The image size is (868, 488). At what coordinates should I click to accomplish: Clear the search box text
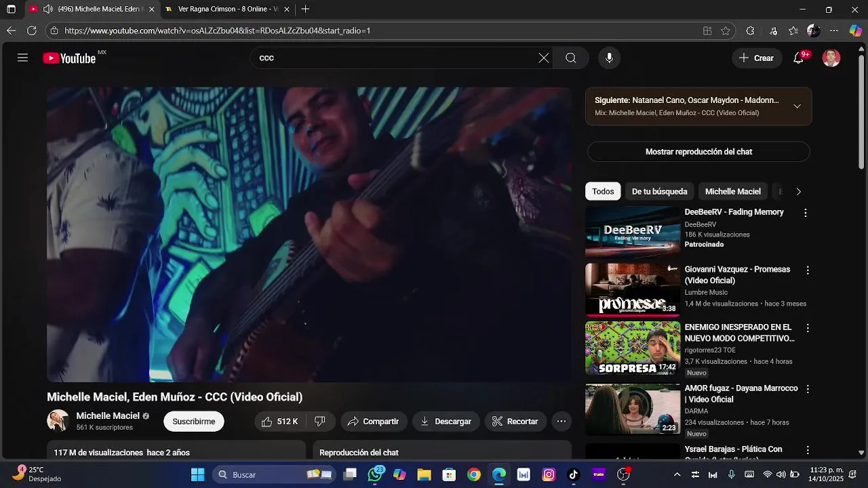click(544, 58)
